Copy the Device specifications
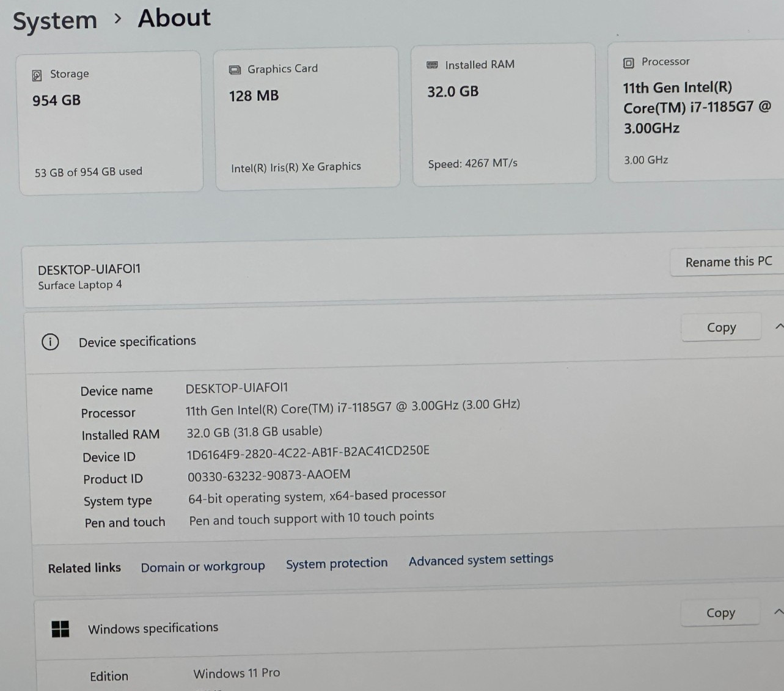 coord(721,327)
